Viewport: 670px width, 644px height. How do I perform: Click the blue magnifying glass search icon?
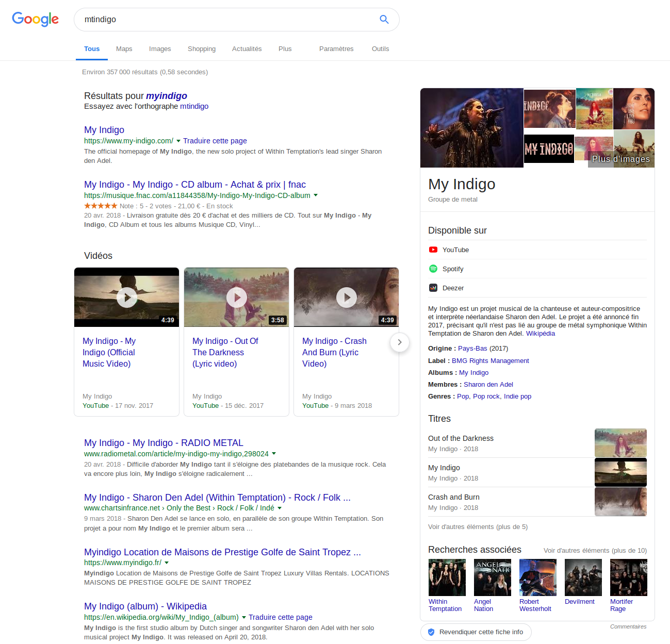pyautogui.click(x=384, y=20)
